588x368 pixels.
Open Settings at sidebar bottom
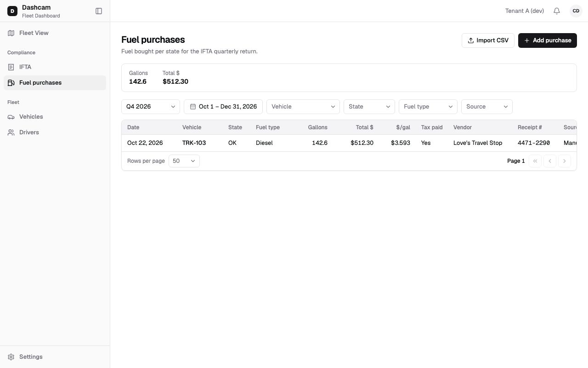coord(55,357)
